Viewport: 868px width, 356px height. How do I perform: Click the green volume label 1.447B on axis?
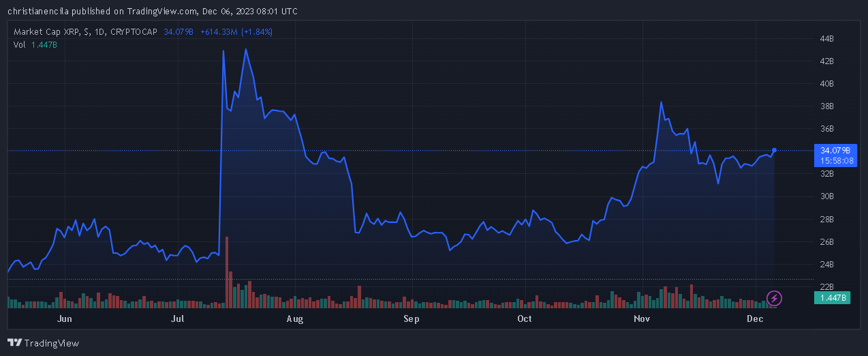tap(833, 298)
